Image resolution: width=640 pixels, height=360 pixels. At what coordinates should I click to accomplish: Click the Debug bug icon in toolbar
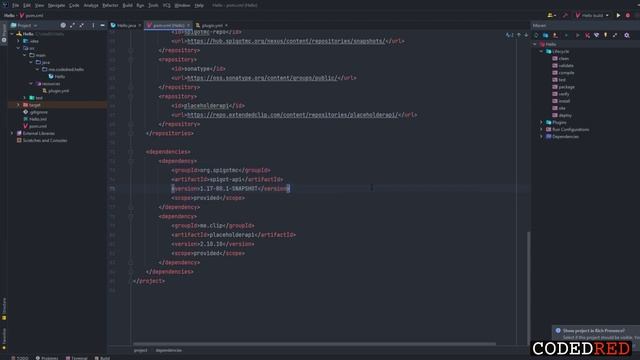tap(628, 15)
